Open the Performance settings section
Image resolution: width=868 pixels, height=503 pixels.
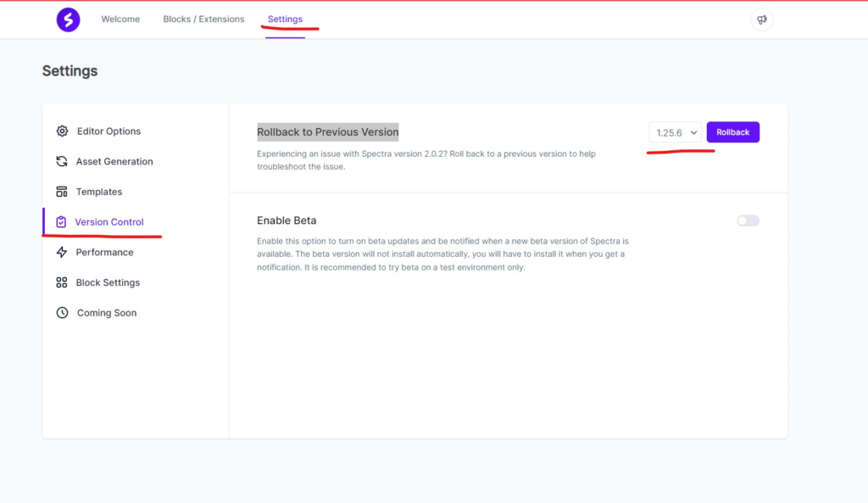tap(104, 252)
